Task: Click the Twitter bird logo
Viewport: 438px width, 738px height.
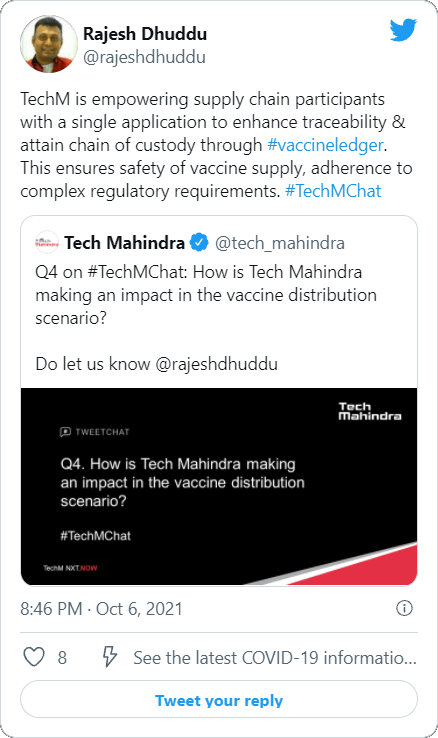Action: [403, 31]
